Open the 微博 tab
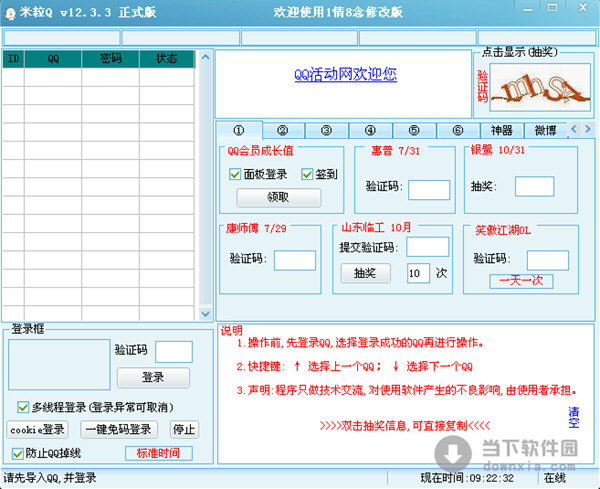The image size is (600, 489). point(545,130)
